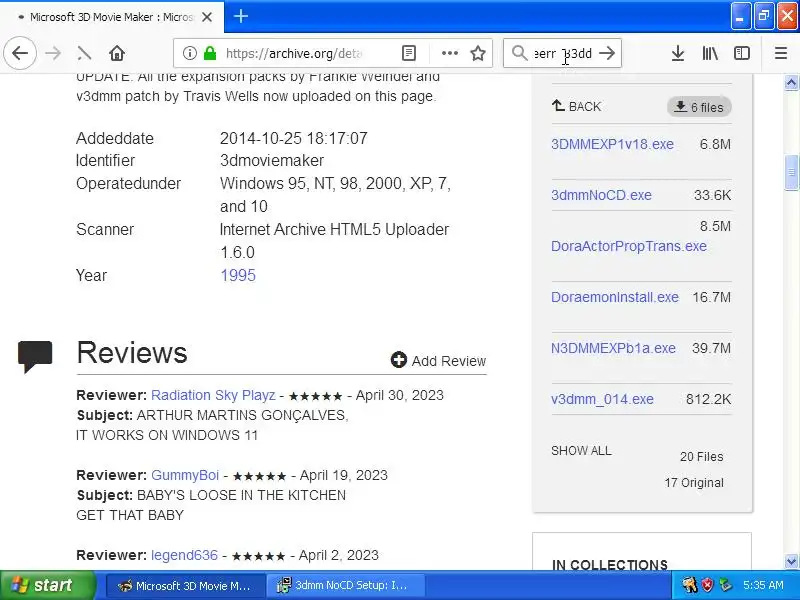Click the Addeddate value 2014-10-25 18:17:07
Screen dimensions: 800x600
click(x=293, y=138)
